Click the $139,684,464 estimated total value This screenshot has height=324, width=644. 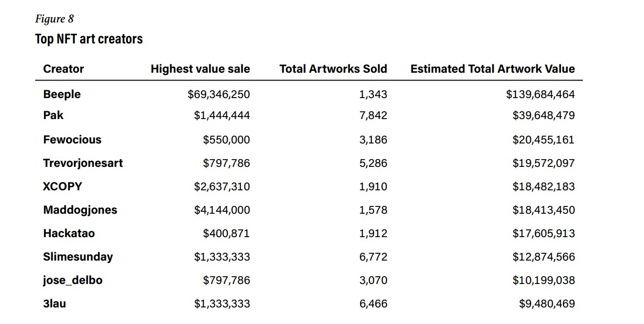click(x=540, y=94)
